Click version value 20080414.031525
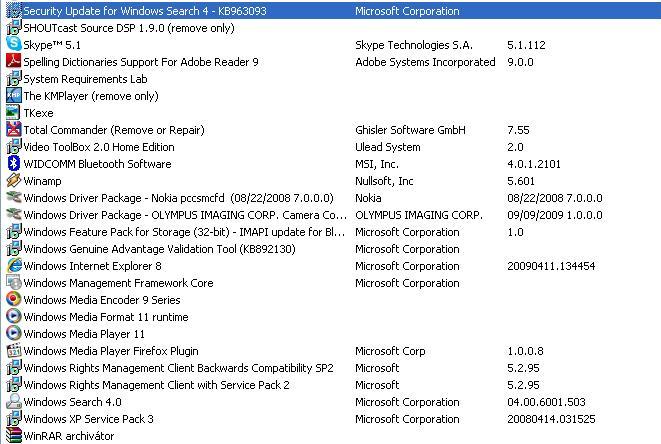The height and width of the screenshot is (444, 661). coord(551,419)
